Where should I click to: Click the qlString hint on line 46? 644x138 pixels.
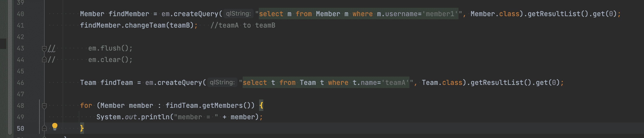click(x=222, y=82)
